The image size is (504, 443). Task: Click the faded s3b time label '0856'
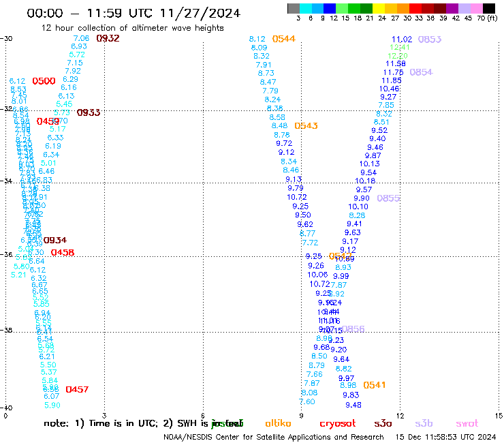pos(353,329)
